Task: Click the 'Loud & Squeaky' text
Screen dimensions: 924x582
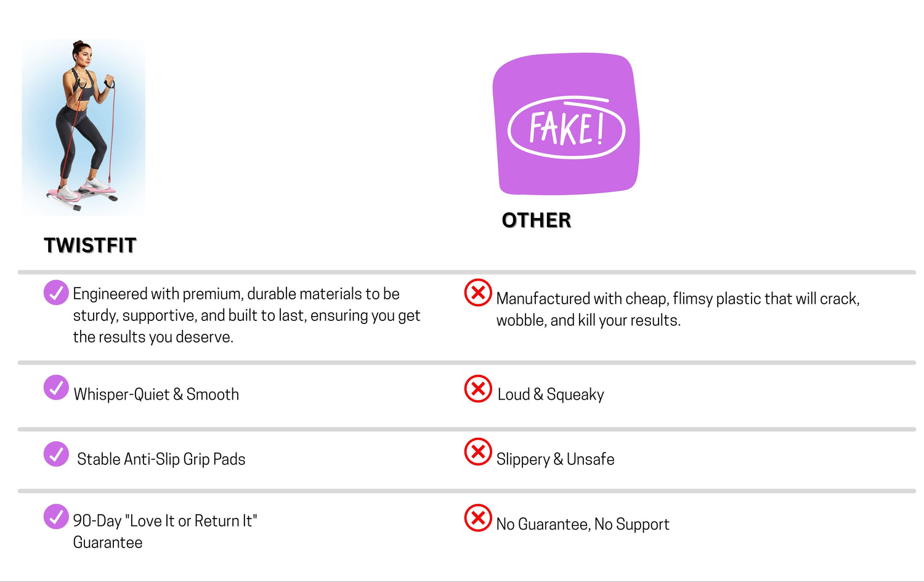Action: point(551,394)
